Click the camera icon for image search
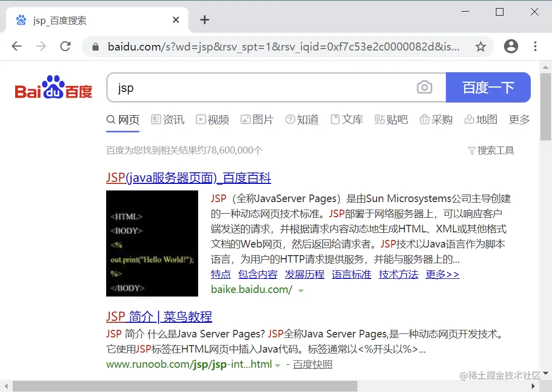This screenshot has width=552, height=392. point(425,87)
